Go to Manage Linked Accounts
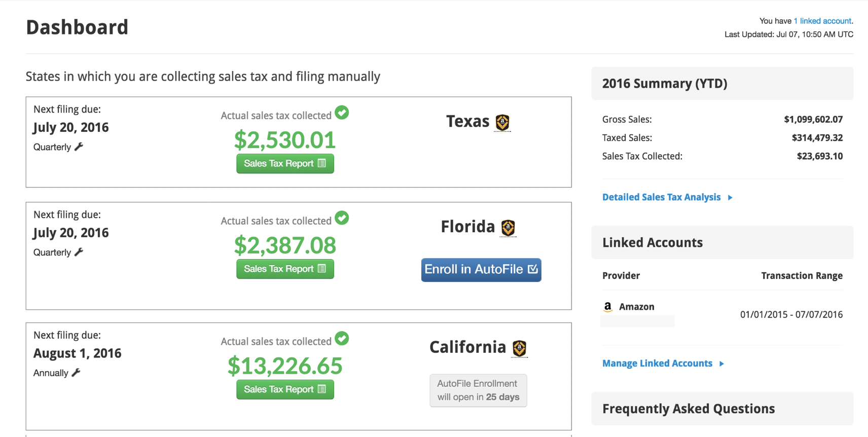This screenshot has height=437, width=868. [657, 363]
